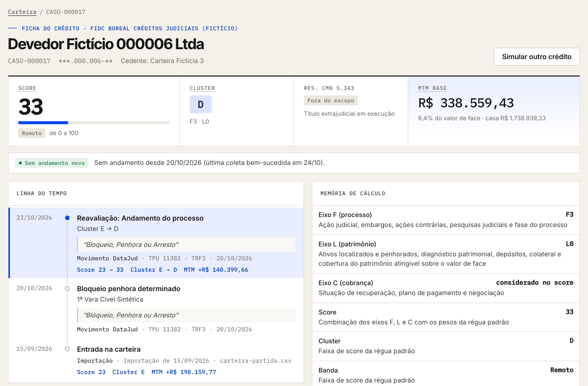This screenshot has height=386, width=588.
Task: Click the Título extrajudicial em execução text
Action: point(349,114)
